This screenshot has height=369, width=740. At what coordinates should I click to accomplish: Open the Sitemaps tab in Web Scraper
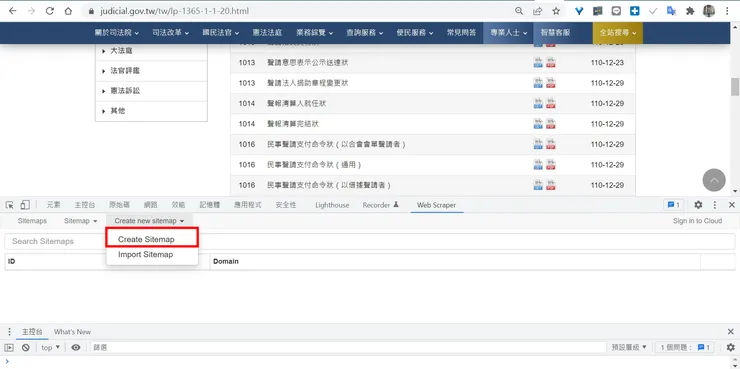(32, 221)
